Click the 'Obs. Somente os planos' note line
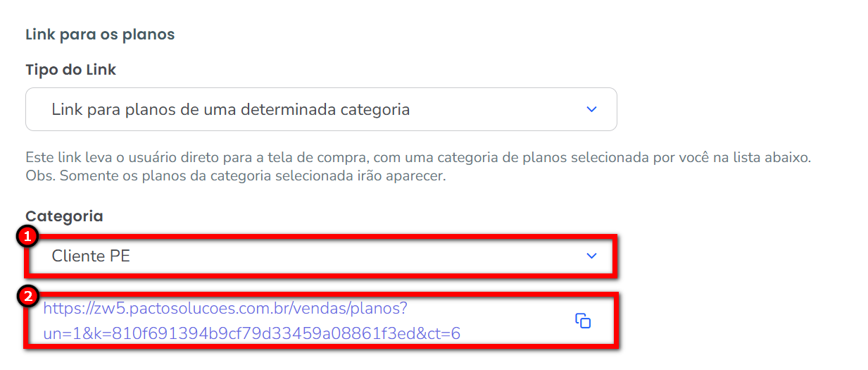Screen dimensions: 868x370 tap(127, 175)
